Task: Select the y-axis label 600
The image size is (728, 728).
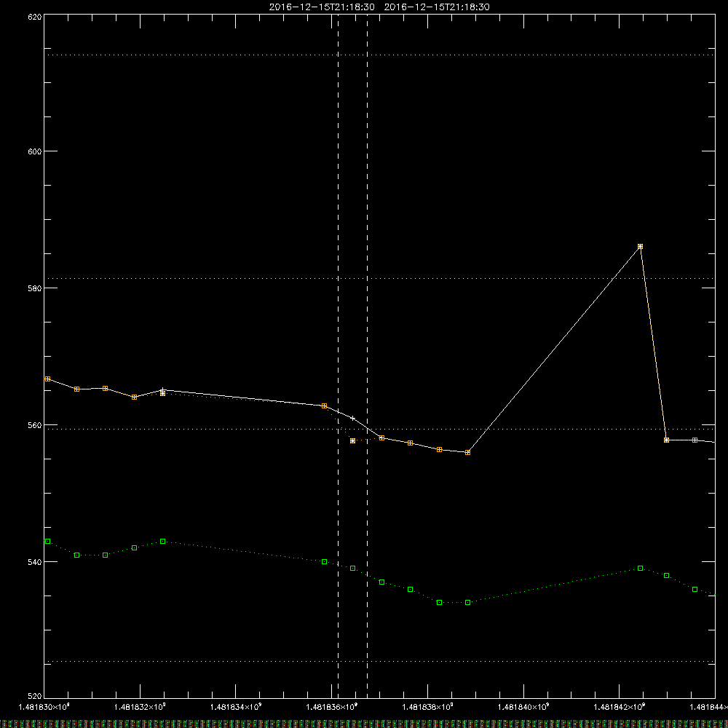Action: (x=35, y=151)
